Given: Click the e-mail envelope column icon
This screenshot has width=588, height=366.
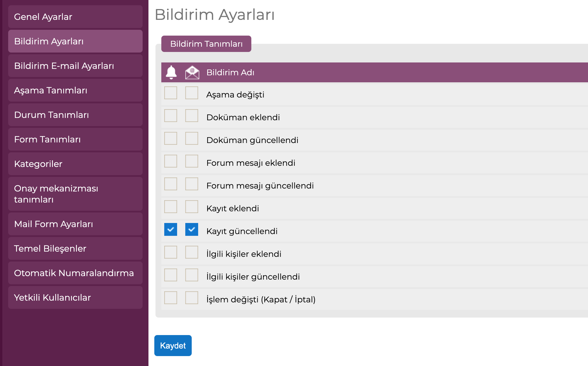Looking at the screenshot, I should [192, 72].
